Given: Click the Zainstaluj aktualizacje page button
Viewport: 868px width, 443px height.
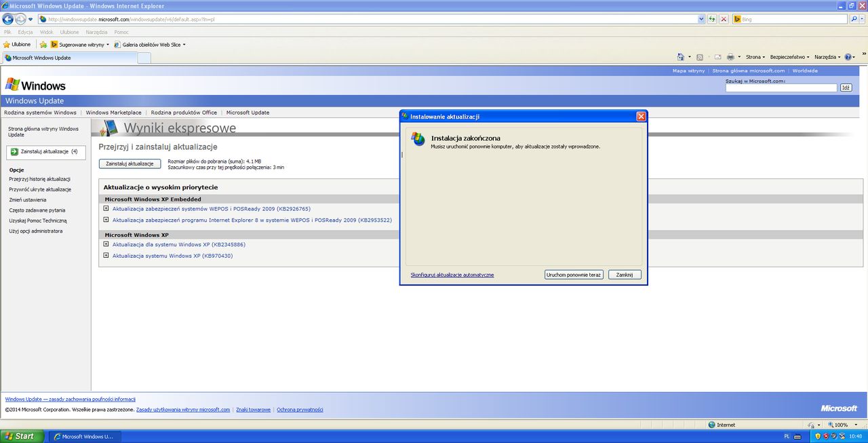Looking at the screenshot, I should [130, 163].
